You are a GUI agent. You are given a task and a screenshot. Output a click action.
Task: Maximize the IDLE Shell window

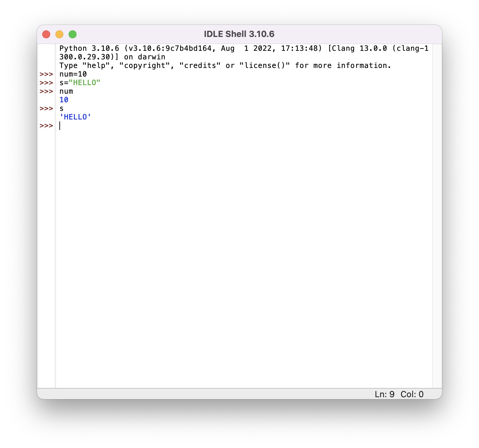pos(73,34)
